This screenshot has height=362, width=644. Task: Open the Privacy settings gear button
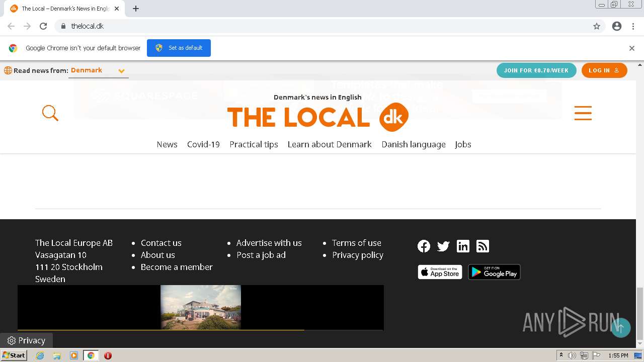26,340
